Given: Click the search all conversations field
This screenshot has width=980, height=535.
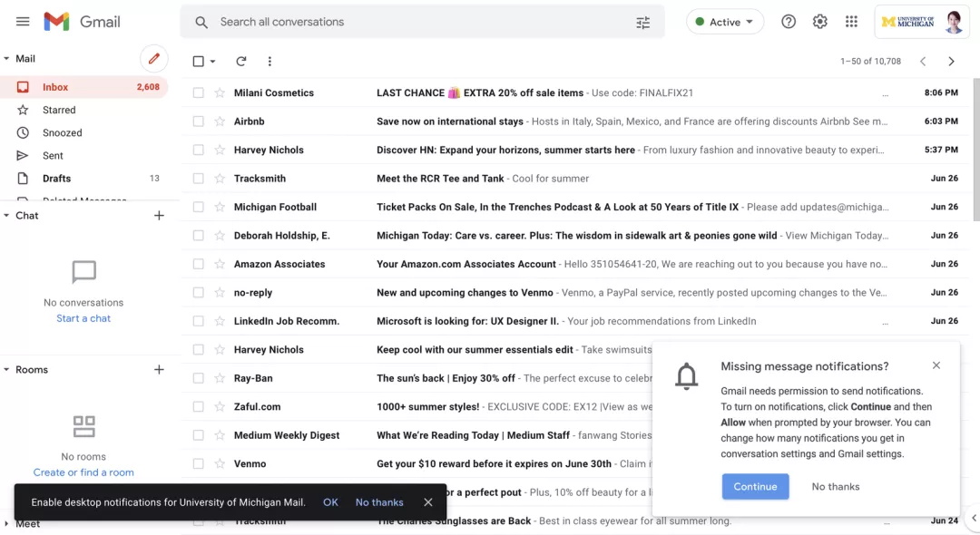Looking at the screenshot, I should click(x=422, y=22).
